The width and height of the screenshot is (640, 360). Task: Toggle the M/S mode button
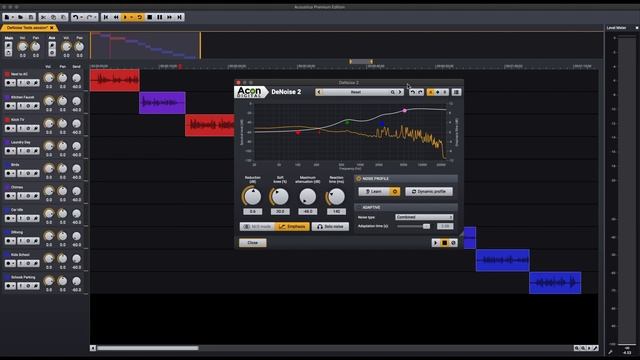(x=257, y=227)
